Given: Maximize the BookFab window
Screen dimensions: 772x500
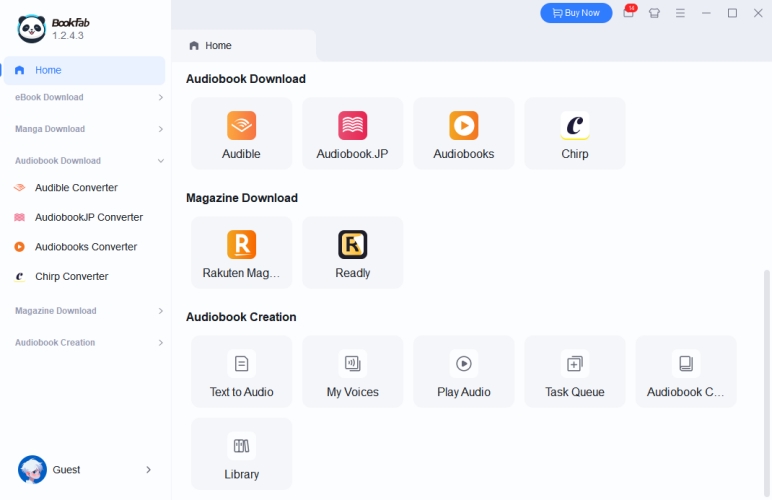Looking at the screenshot, I should coord(732,13).
